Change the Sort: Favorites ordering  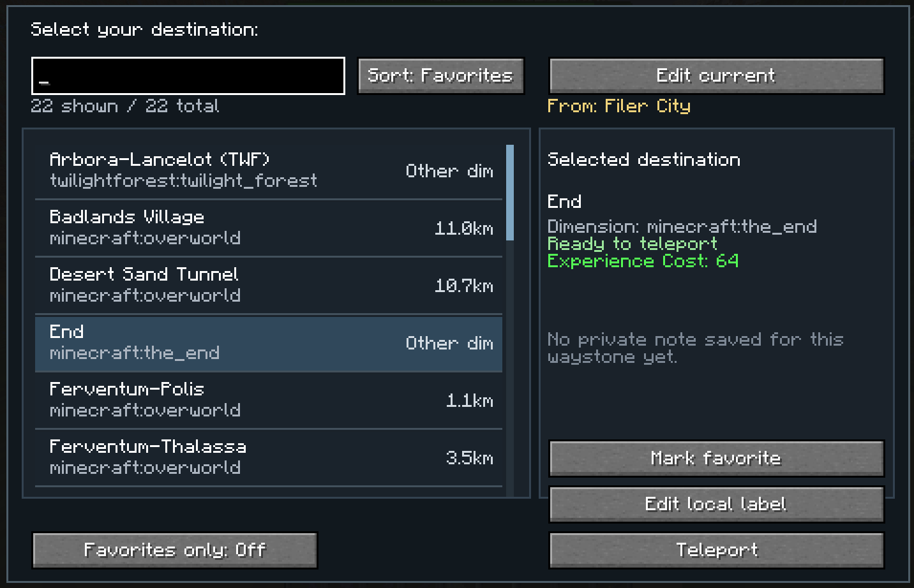[x=440, y=76]
